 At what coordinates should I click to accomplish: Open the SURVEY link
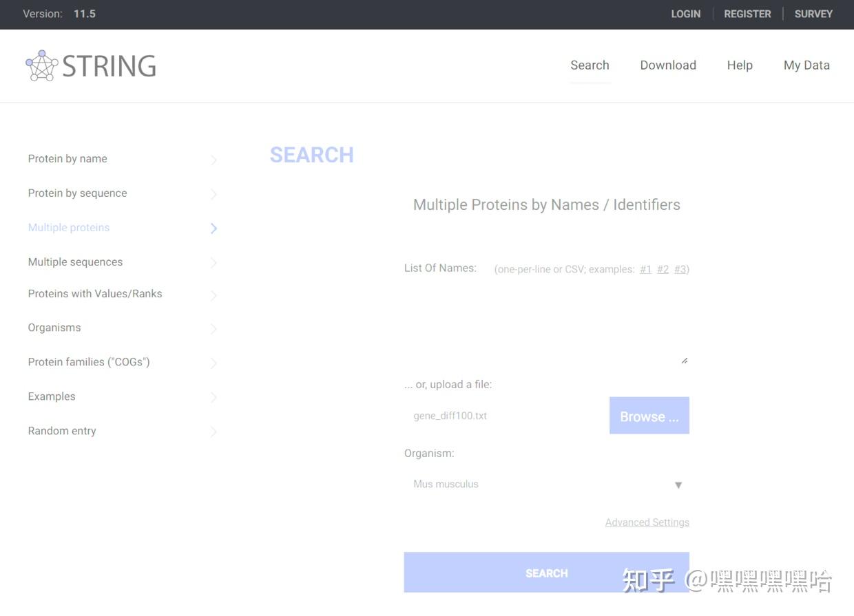point(813,14)
